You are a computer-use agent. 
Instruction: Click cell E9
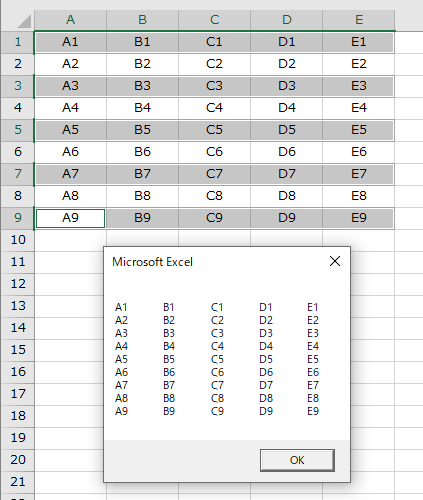(359, 218)
